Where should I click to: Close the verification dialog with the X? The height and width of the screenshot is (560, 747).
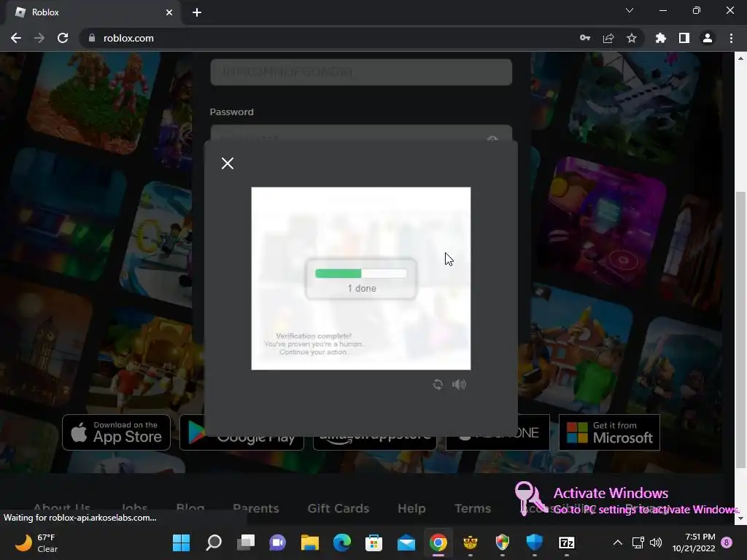[x=228, y=163]
